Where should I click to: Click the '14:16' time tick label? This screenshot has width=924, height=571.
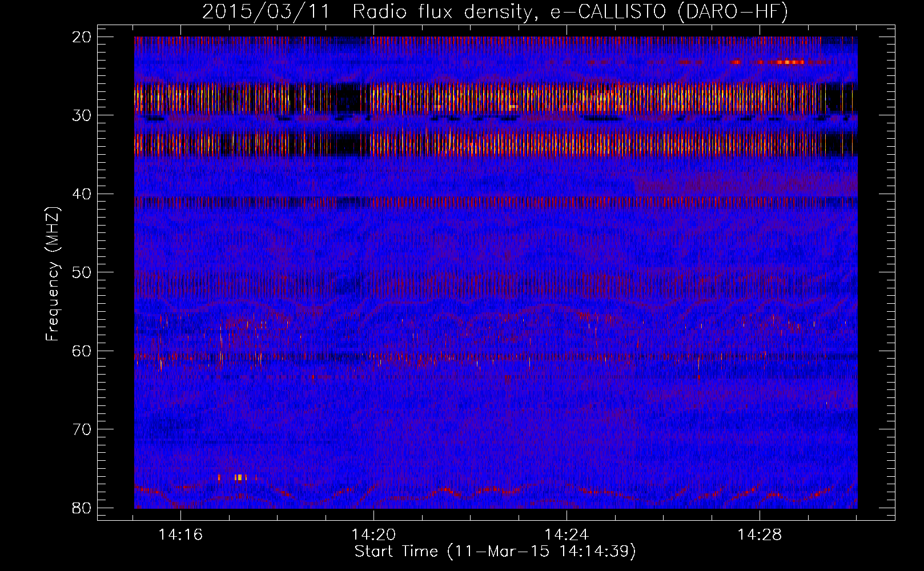180,535
